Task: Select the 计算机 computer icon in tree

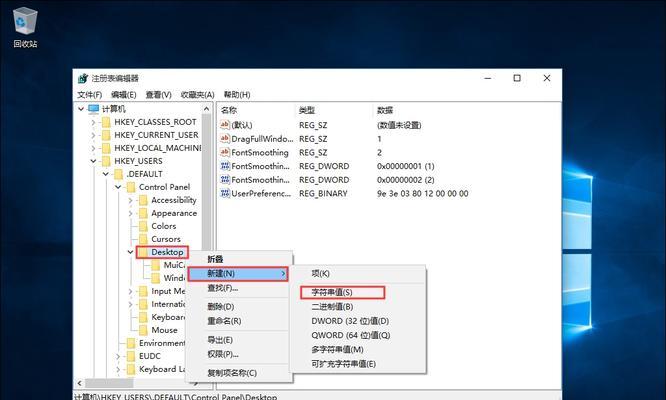Action: pyautogui.click(x=93, y=109)
